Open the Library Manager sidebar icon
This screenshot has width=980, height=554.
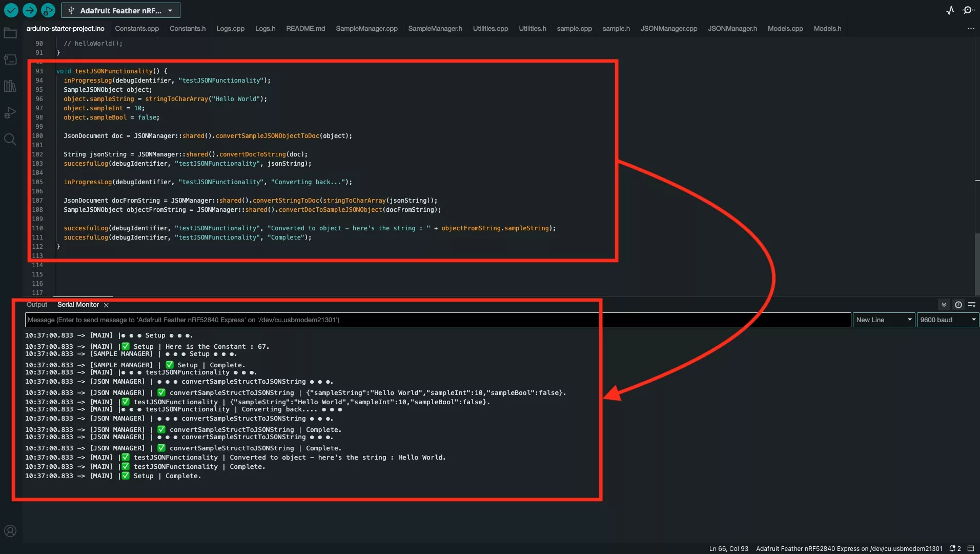coord(10,86)
